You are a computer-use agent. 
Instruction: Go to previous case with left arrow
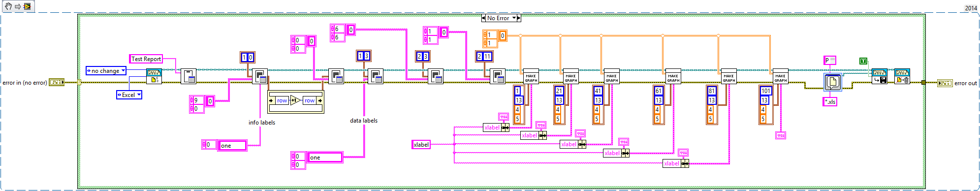click(x=483, y=18)
